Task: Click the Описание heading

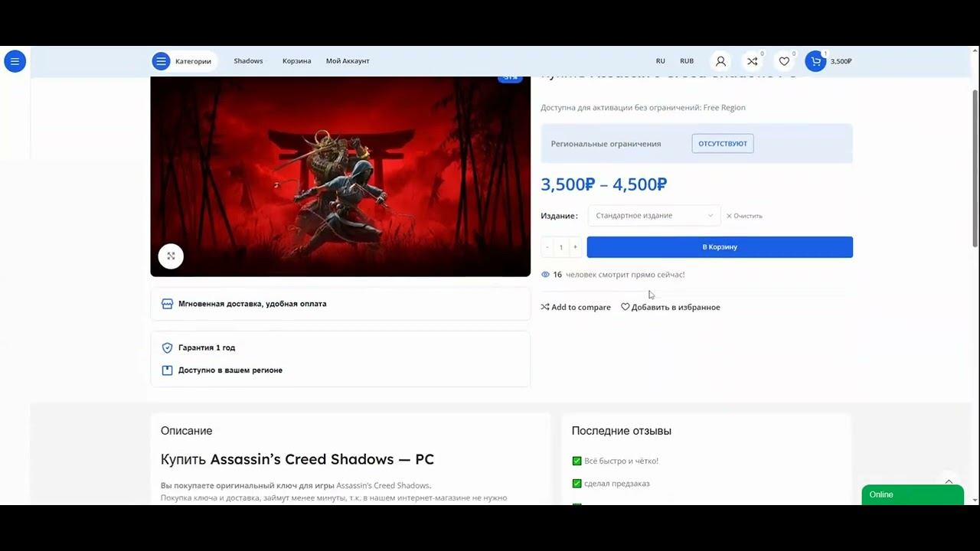Action: pyautogui.click(x=186, y=431)
